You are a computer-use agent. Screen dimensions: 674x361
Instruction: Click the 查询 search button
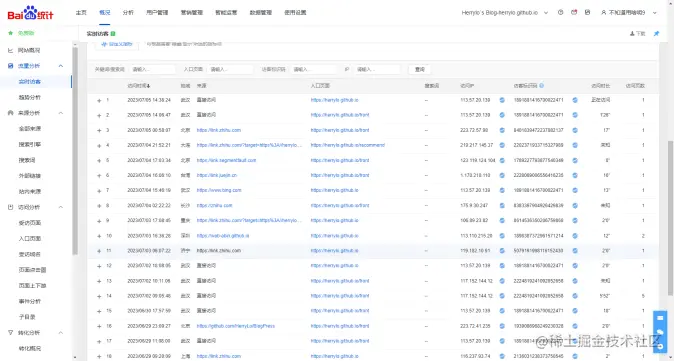click(x=420, y=69)
